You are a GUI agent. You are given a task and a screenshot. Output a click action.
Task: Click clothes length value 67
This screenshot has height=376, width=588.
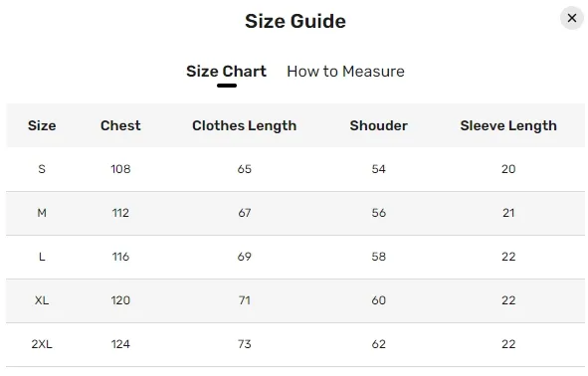(x=244, y=213)
